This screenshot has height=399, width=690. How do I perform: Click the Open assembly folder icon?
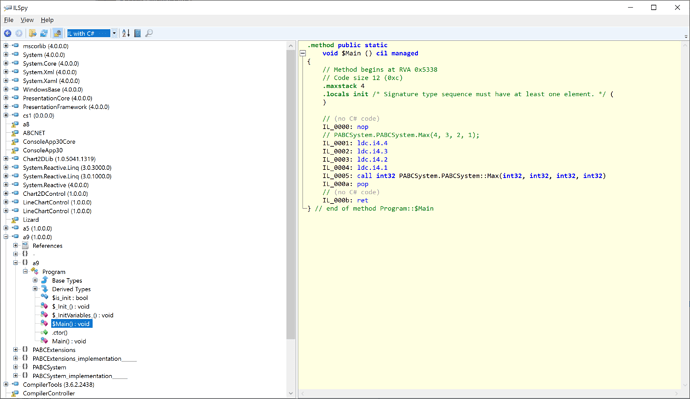pos(33,33)
